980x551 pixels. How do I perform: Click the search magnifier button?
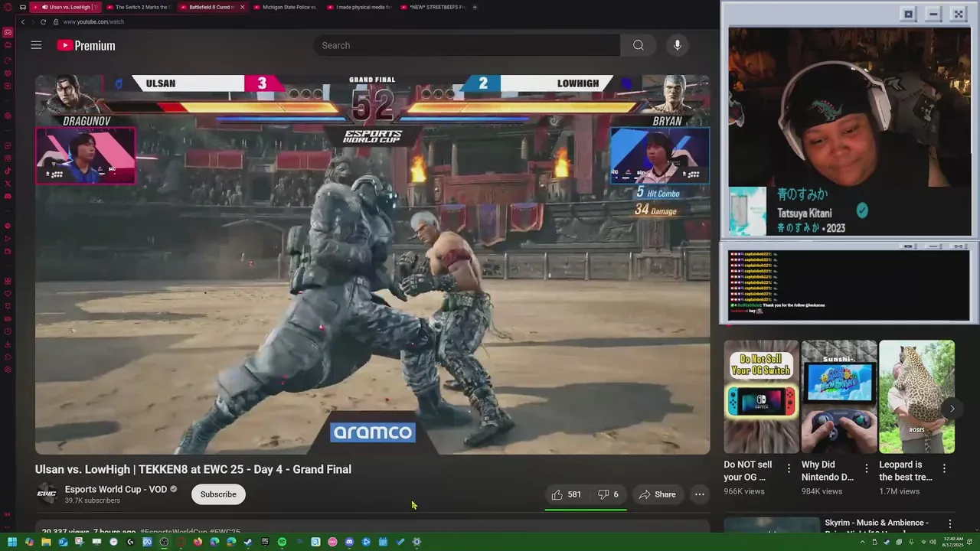click(638, 45)
